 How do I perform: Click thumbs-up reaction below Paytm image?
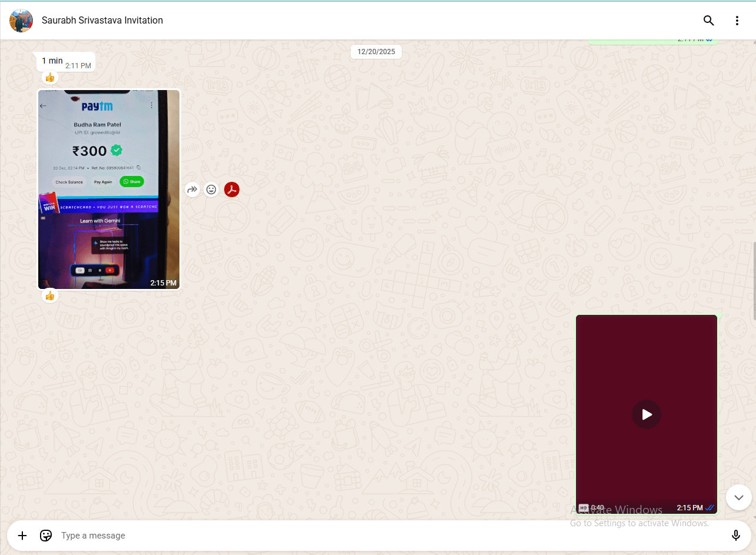[50, 295]
